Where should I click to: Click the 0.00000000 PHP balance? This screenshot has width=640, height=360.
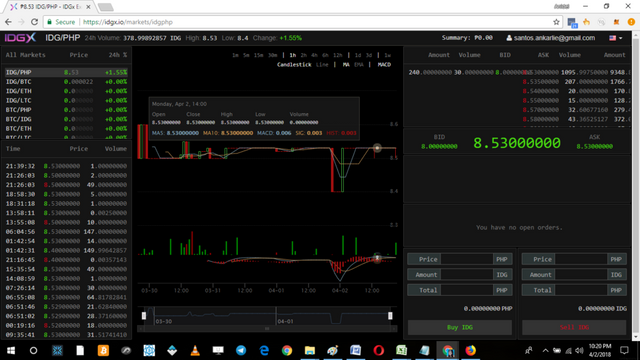point(487,309)
